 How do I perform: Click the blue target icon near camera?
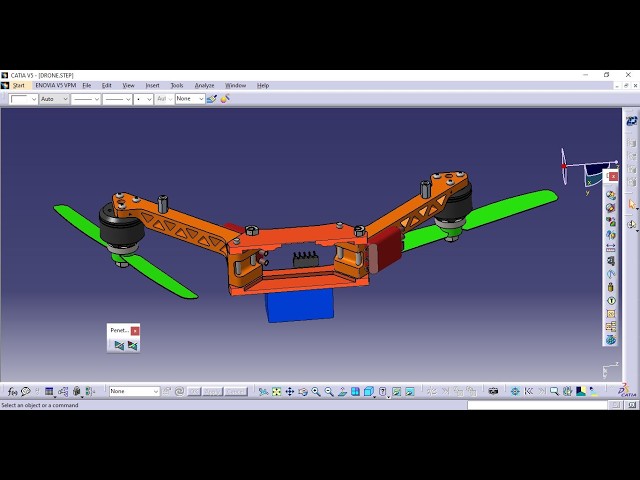(x=515, y=391)
